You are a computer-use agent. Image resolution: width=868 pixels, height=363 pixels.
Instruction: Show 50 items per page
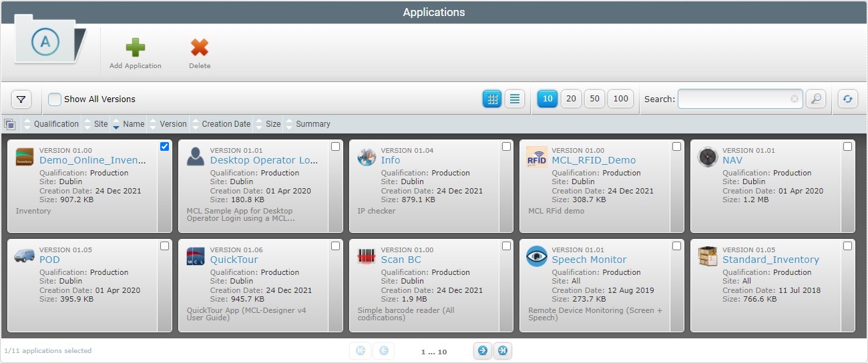pyautogui.click(x=594, y=99)
